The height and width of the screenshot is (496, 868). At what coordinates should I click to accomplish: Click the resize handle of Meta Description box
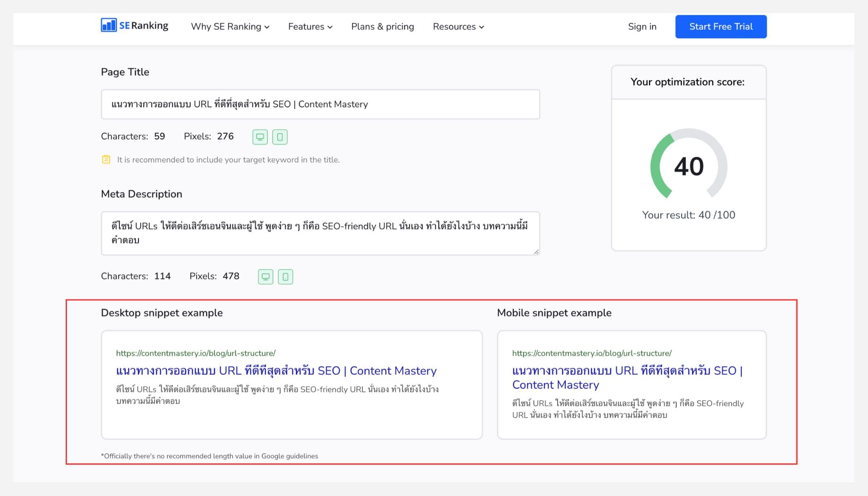536,252
